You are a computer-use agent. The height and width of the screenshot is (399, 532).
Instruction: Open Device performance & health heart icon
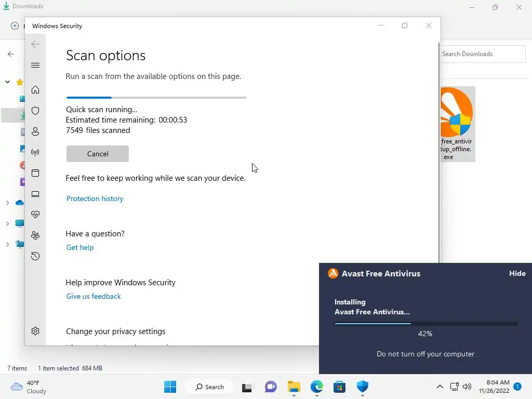[35, 215]
